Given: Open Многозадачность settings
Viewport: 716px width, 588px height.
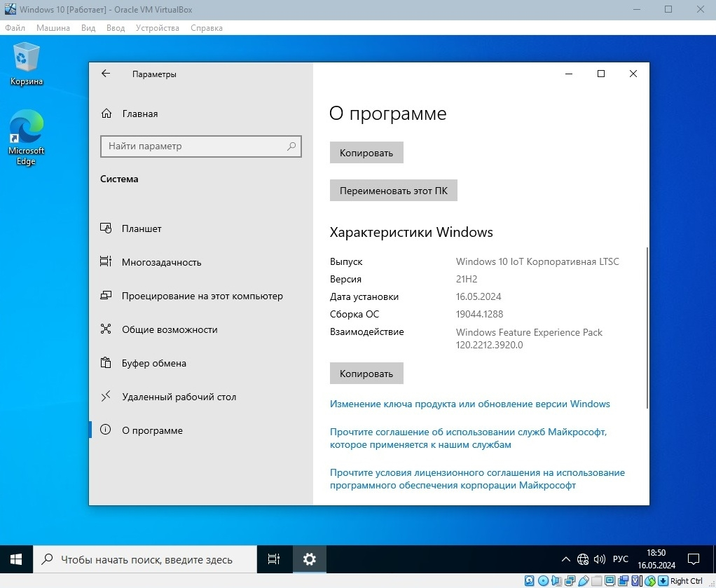Looking at the screenshot, I should tap(201, 262).
